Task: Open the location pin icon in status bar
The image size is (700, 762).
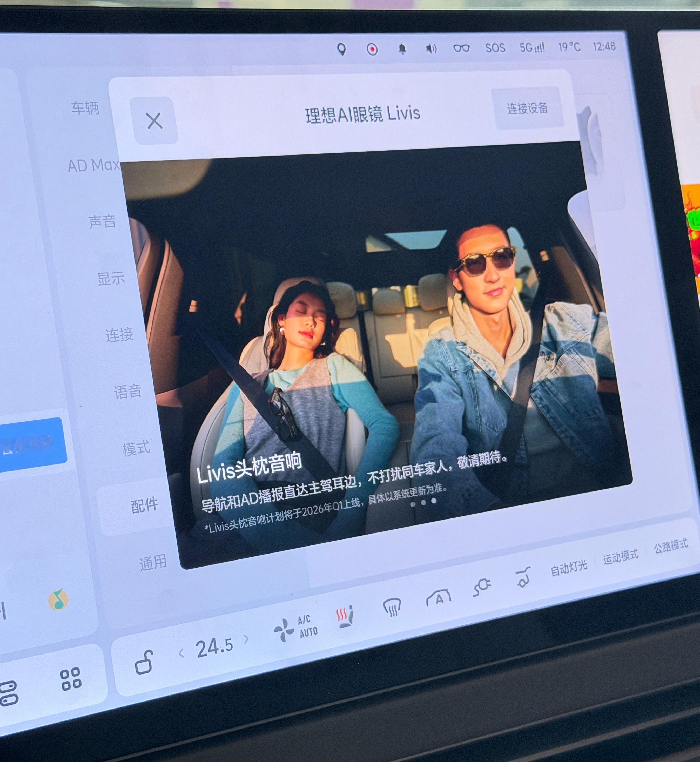Action: (x=343, y=49)
